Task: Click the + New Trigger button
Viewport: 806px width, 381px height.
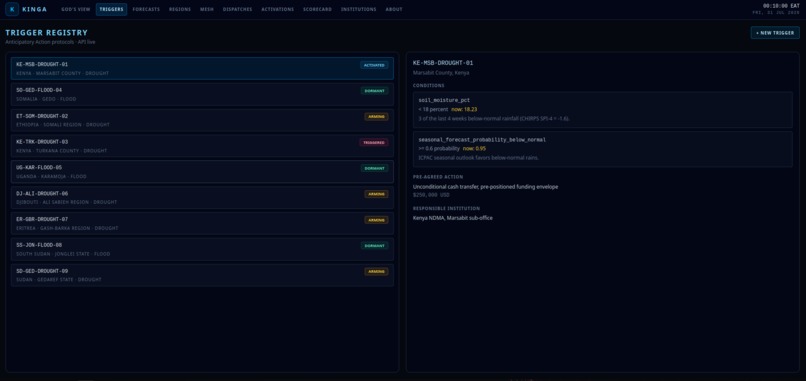Action: pyautogui.click(x=775, y=33)
